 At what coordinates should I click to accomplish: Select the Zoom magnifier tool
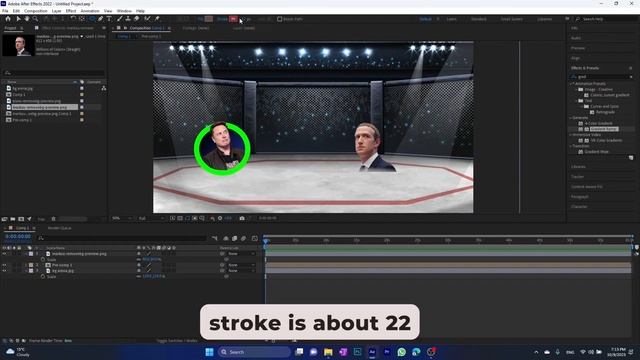(36, 19)
